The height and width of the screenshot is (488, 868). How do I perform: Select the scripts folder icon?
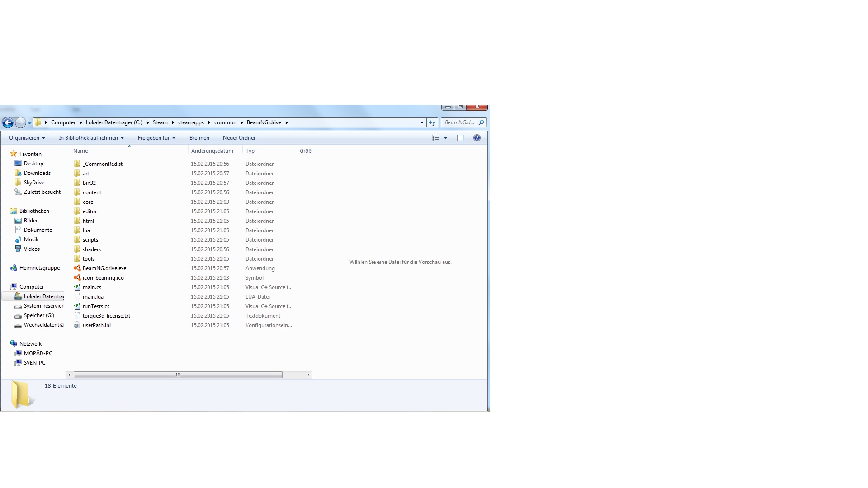coord(77,239)
